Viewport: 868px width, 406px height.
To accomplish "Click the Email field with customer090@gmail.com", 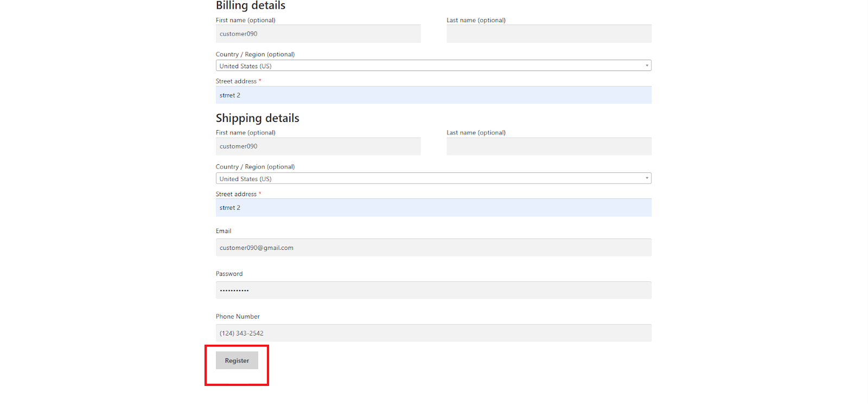I will tap(433, 248).
